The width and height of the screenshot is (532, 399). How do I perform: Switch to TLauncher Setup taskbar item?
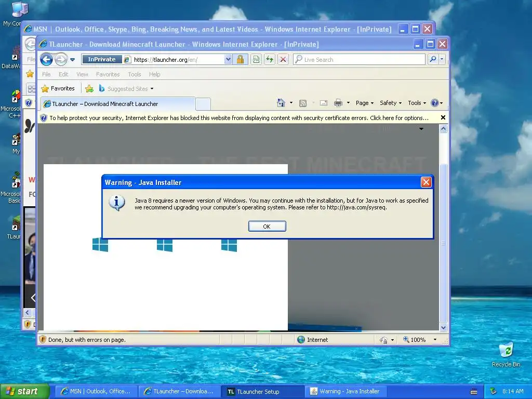[263, 392]
